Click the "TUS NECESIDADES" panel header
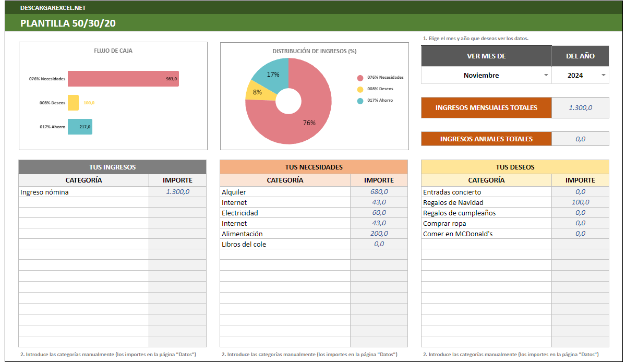This screenshot has height=364, width=626. point(314,167)
